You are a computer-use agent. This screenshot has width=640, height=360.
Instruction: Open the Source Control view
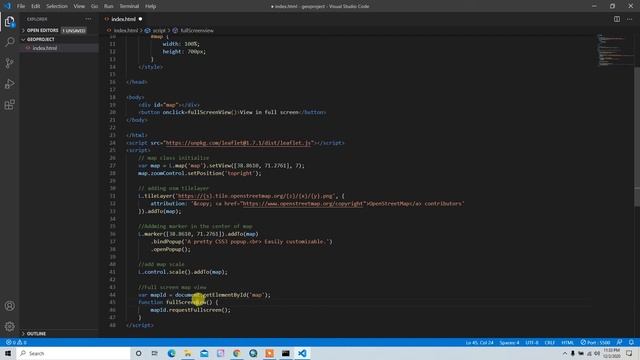point(9,63)
